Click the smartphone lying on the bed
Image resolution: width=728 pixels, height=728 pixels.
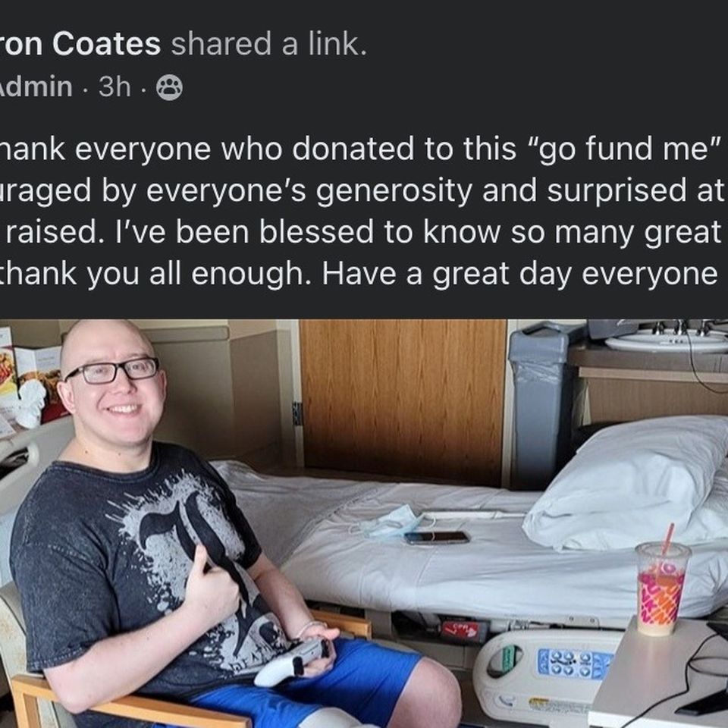click(437, 538)
